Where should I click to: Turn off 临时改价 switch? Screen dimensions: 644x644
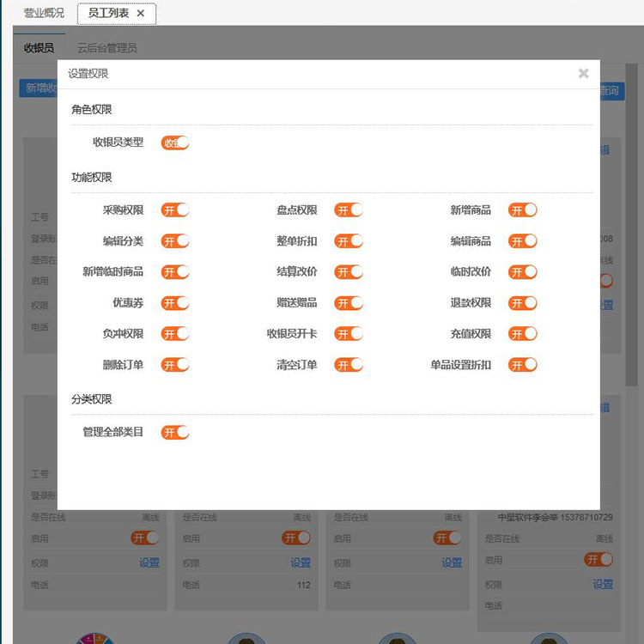click(522, 272)
